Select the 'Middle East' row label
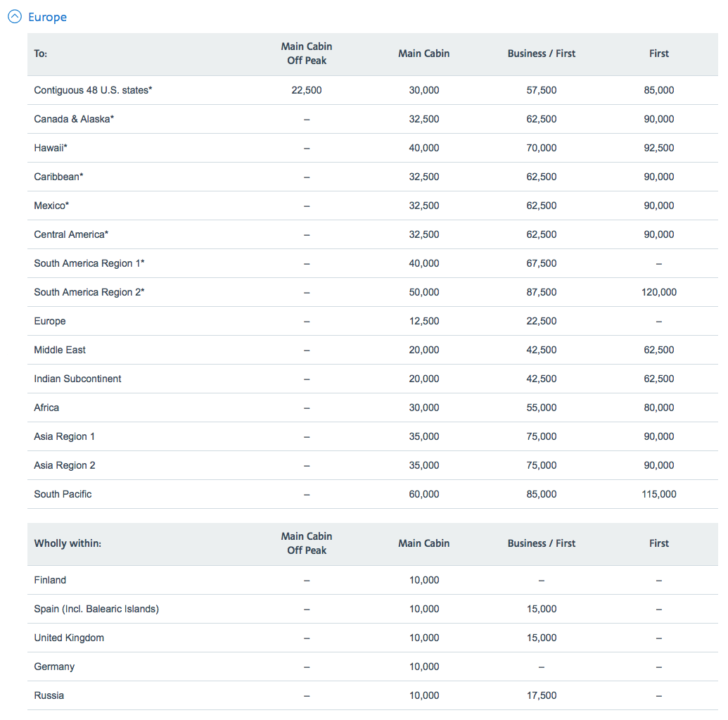 click(x=60, y=350)
